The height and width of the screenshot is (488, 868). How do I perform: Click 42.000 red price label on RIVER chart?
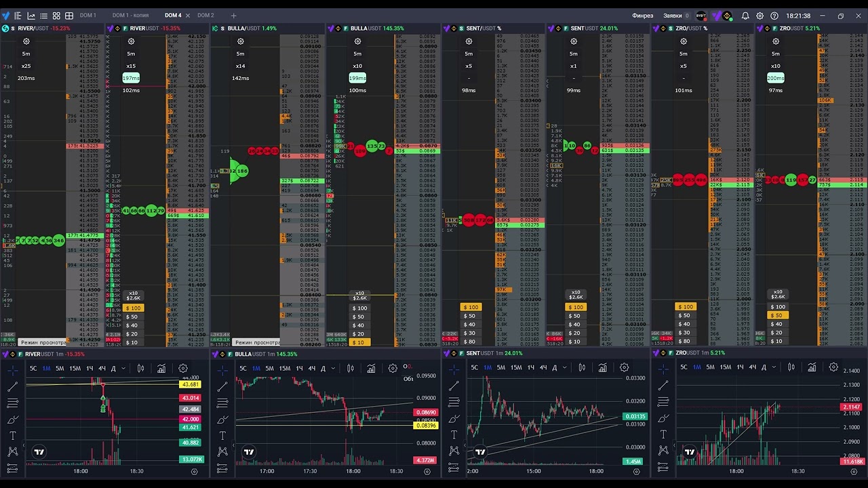[190, 420]
